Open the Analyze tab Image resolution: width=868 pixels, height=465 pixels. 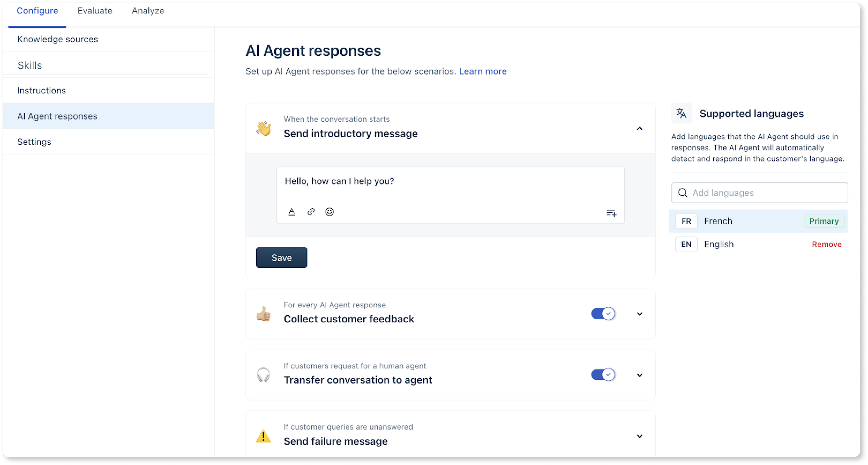point(148,11)
